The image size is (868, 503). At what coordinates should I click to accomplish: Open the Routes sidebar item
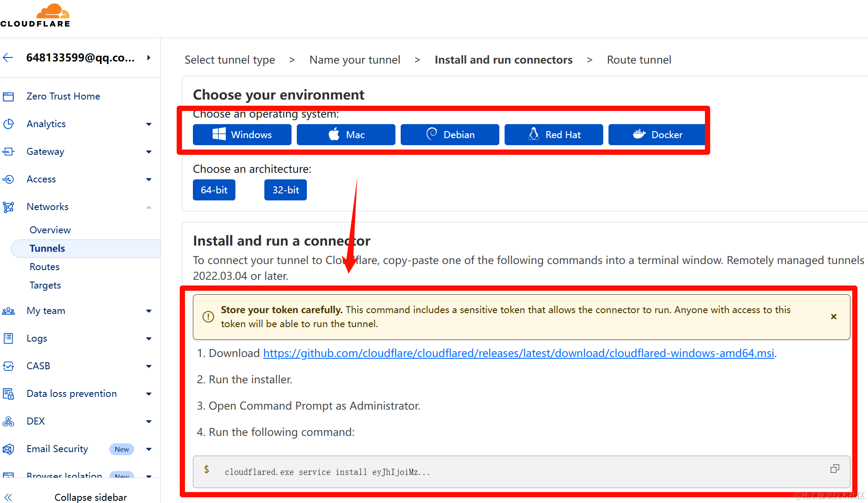tap(44, 267)
